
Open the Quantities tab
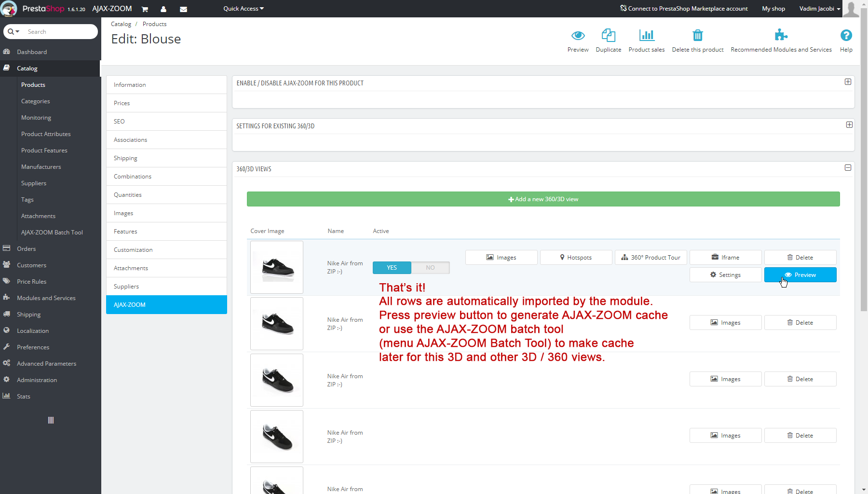tap(166, 195)
